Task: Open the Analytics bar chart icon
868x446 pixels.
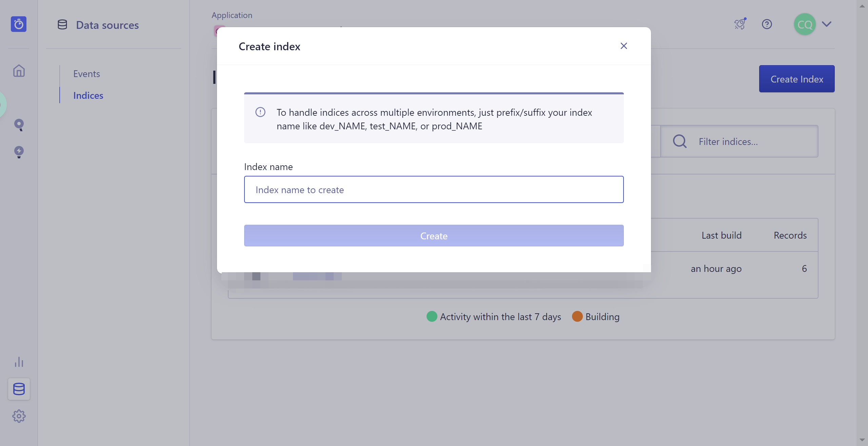Action: [19, 362]
